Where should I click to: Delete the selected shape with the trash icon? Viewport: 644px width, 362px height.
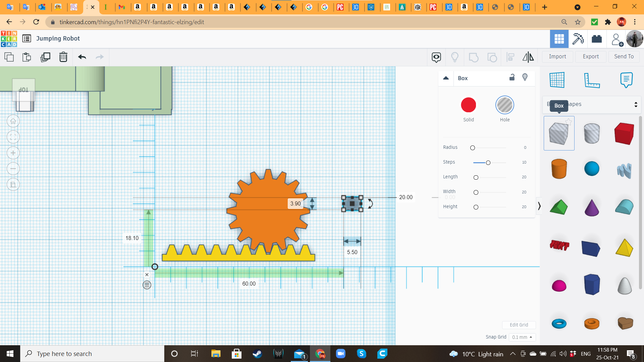[x=63, y=57]
